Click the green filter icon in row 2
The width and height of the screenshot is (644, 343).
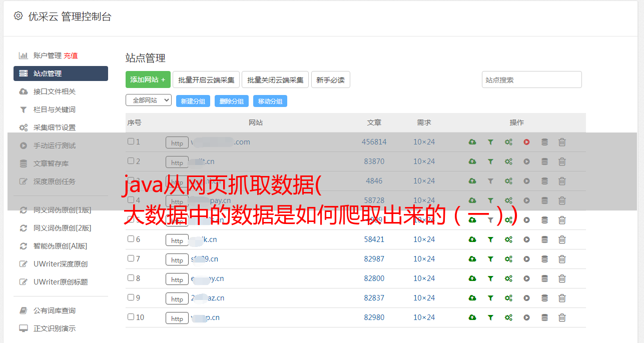pyautogui.click(x=490, y=161)
